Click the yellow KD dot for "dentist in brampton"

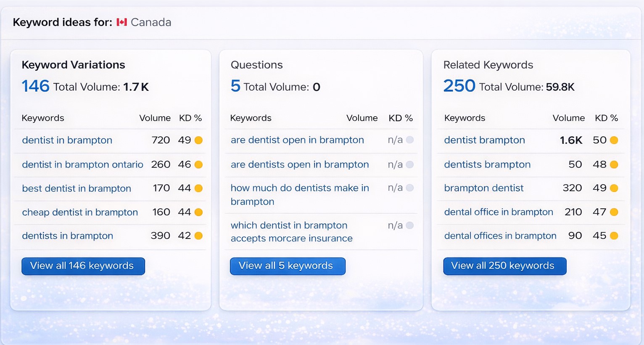[x=199, y=140]
